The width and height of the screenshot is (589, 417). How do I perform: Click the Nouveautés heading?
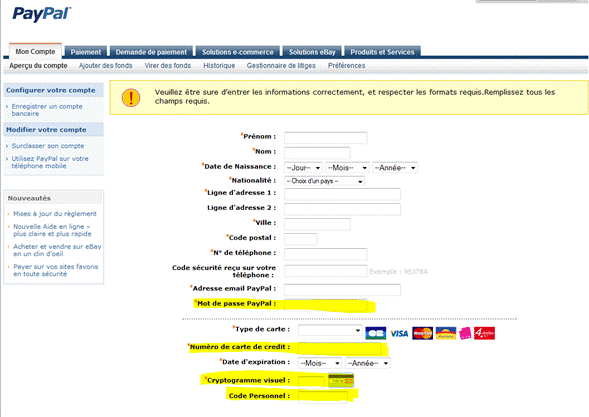click(29, 198)
